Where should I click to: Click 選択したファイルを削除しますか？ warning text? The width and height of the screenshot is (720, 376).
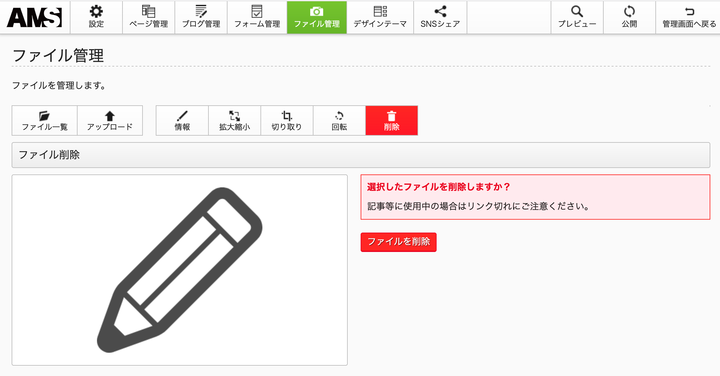pos(439,187)
